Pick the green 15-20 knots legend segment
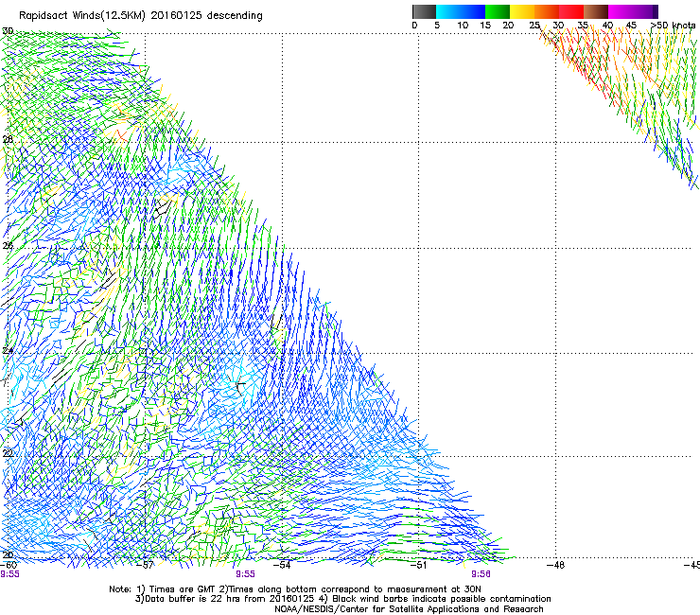 (x=498, y=11)
